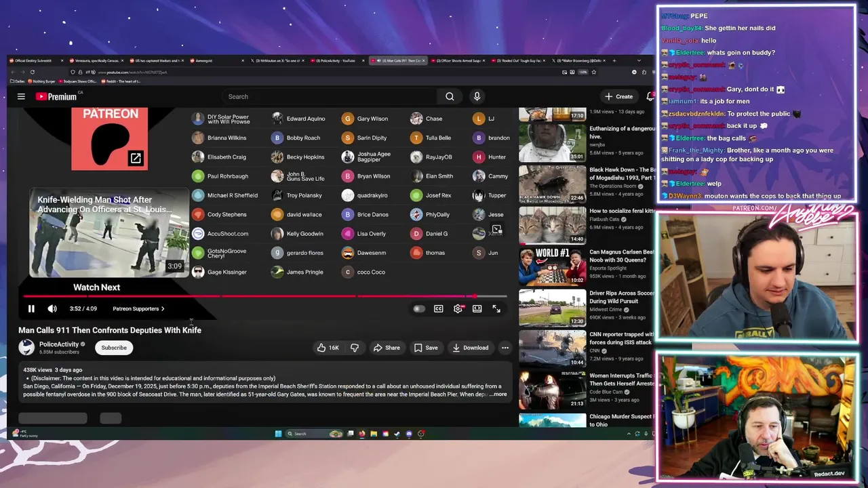Switch to theater mode icon
This screenshot has width=868, height=488.
pos(477,308)
